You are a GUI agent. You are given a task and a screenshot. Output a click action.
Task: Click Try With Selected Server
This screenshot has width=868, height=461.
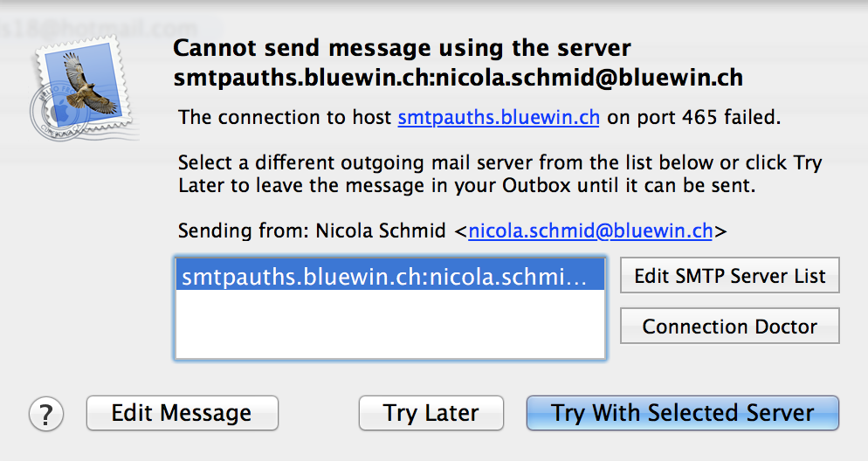(682, 413)
